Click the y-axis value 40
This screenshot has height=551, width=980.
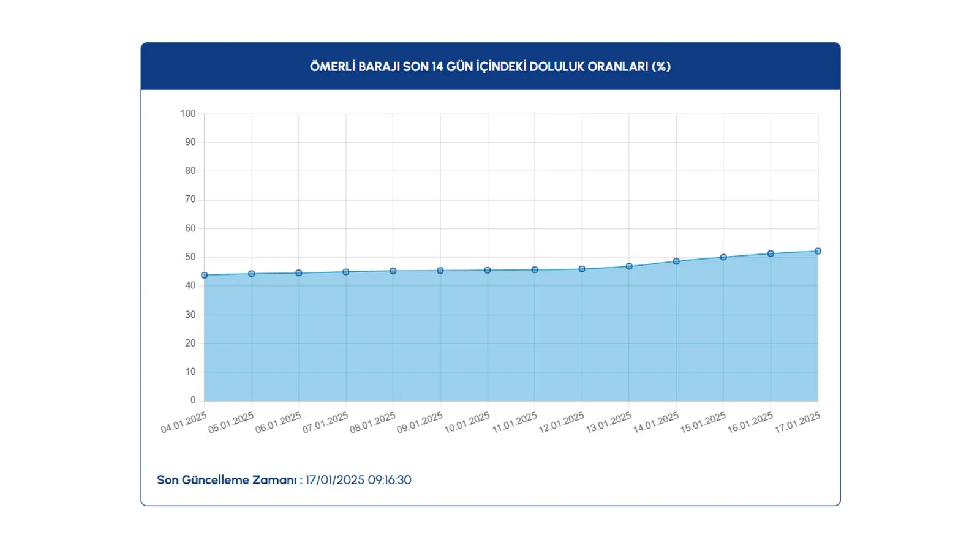tap(190, 285)
